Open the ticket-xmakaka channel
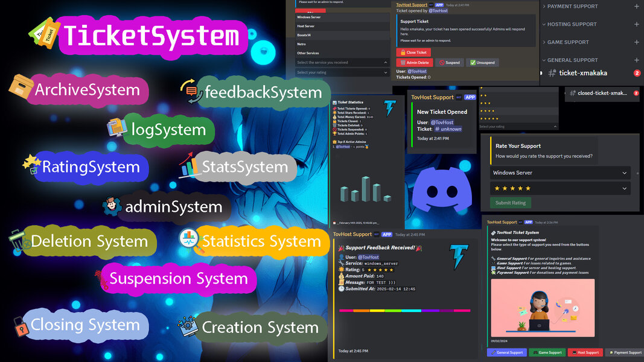Screen dimensions: 644x362 [x=582, y=73]
